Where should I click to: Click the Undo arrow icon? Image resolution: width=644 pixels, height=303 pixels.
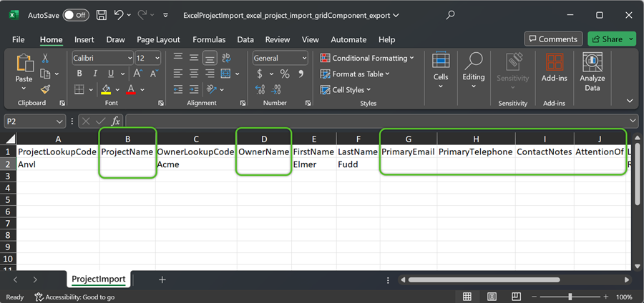119,15
